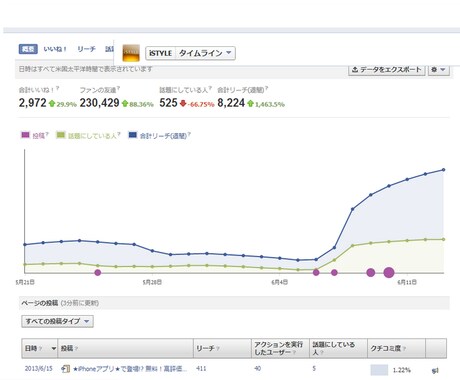Click the アクションを実行したユーザー column header
The height and width of the screenshot is (380, 460).
pyautogui.click(x=280, y=348)
